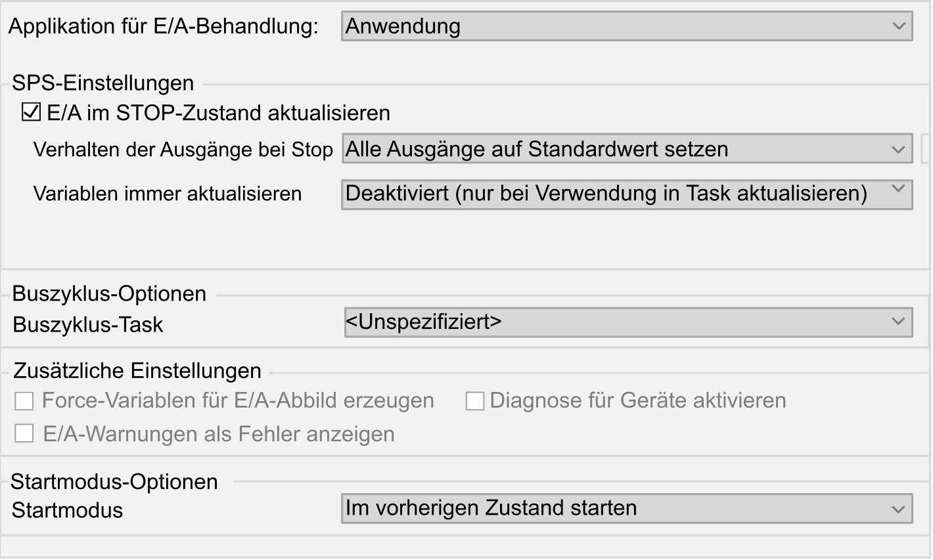933x560 pixels.
Task: Enable Force-Variablen für E/A-Abbild erzeugen
Action: (24, 401)
